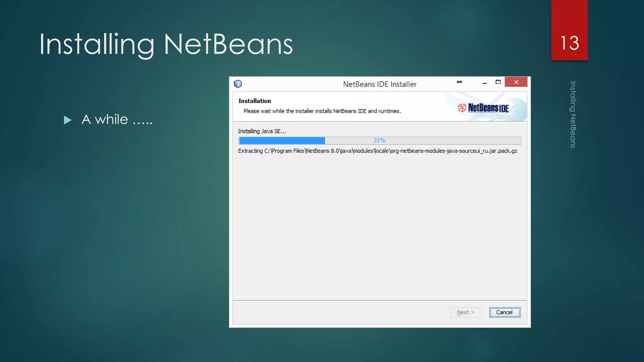
Task: Click the disabled Next > button
Action: click(466, 312)
